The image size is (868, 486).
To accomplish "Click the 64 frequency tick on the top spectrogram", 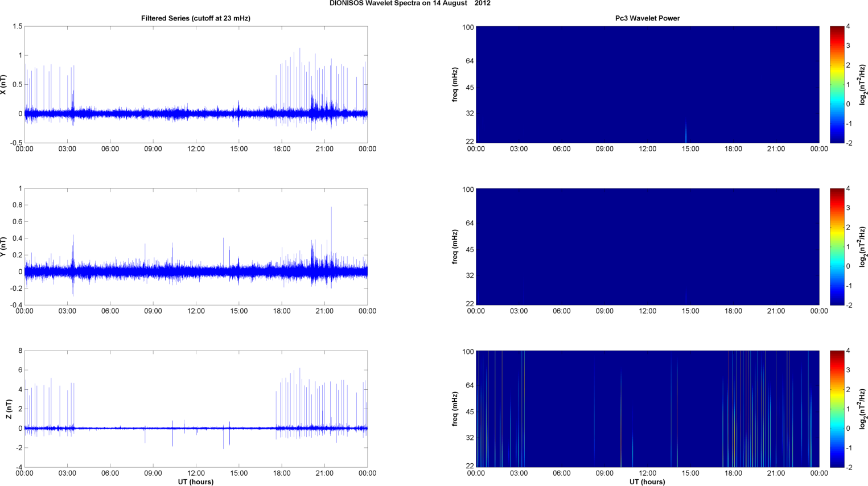I will [x=470, y=61].
